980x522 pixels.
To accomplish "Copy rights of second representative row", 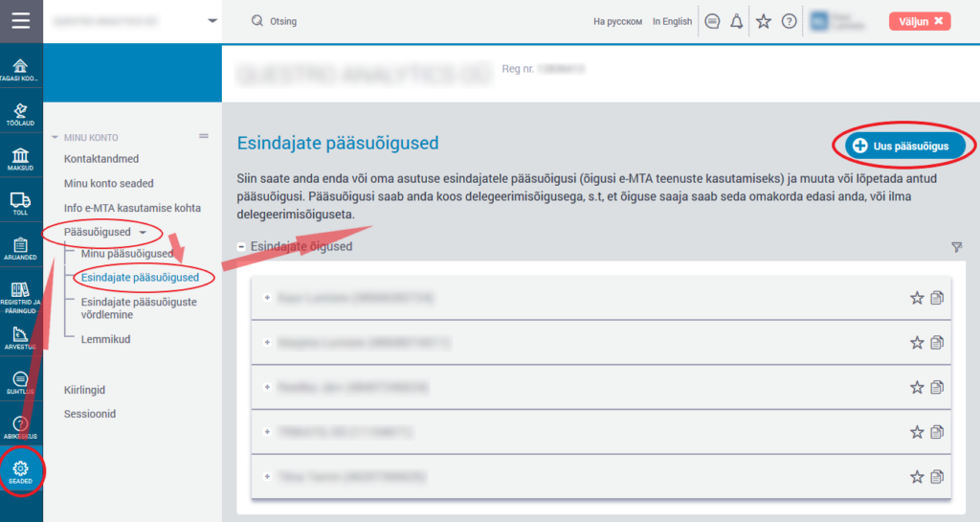I will (x=937, y=343).
